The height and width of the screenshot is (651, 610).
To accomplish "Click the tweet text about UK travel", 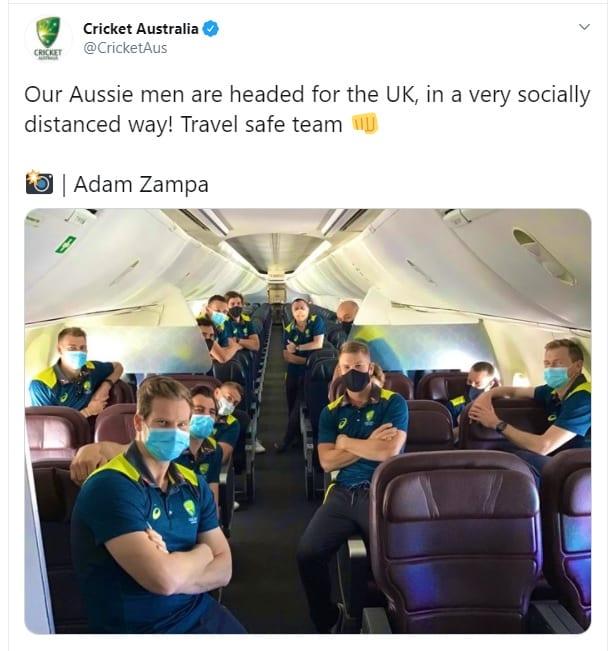I will (307, 109).
